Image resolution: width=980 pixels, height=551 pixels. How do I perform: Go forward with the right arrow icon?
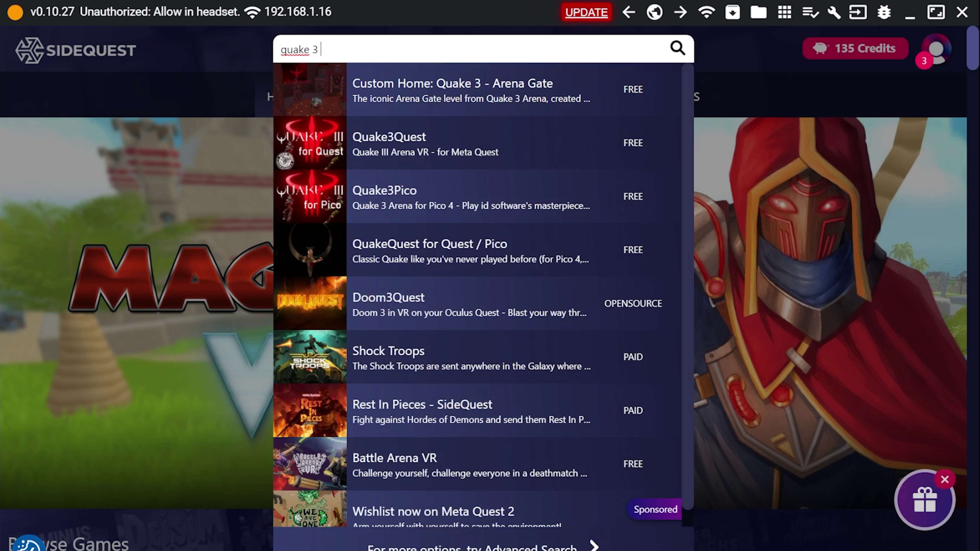(x=680, y=12)
